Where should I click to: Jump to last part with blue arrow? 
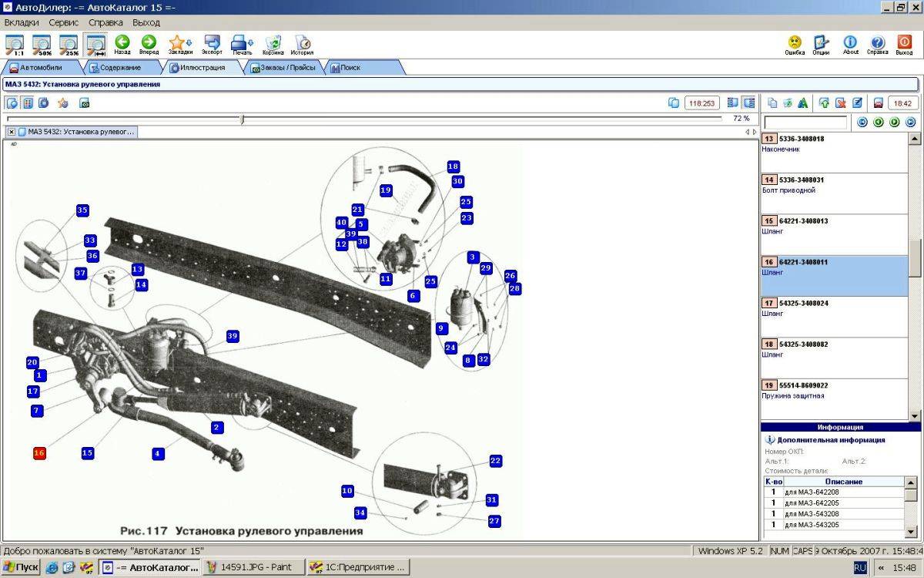[x=911, y=122]
